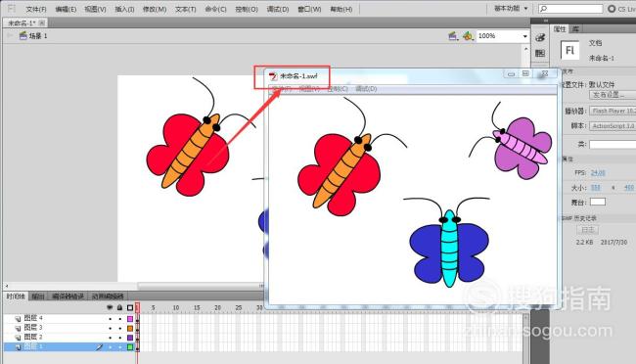Click frame 10 on the timeline ruler

(x=175, y=307)
